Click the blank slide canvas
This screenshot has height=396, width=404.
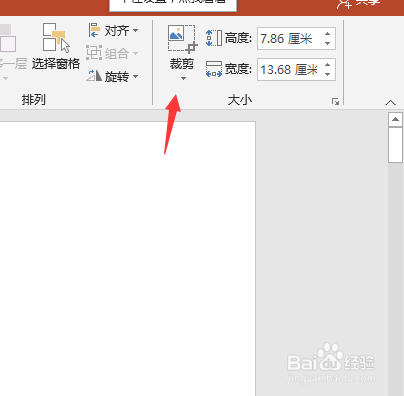tap(128, 258)
